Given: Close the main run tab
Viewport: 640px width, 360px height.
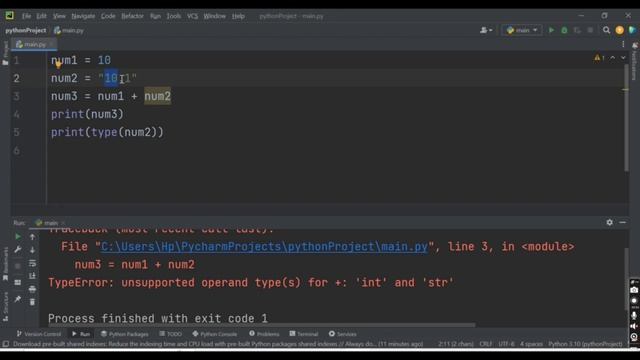Looking at the screenshot, I should pos(63,223).
